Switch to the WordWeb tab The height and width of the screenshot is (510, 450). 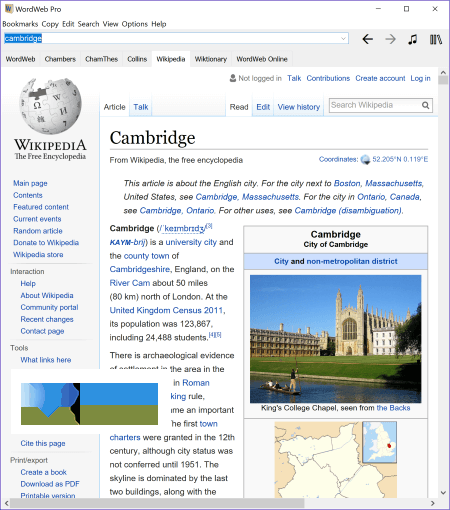coord(20,59)
